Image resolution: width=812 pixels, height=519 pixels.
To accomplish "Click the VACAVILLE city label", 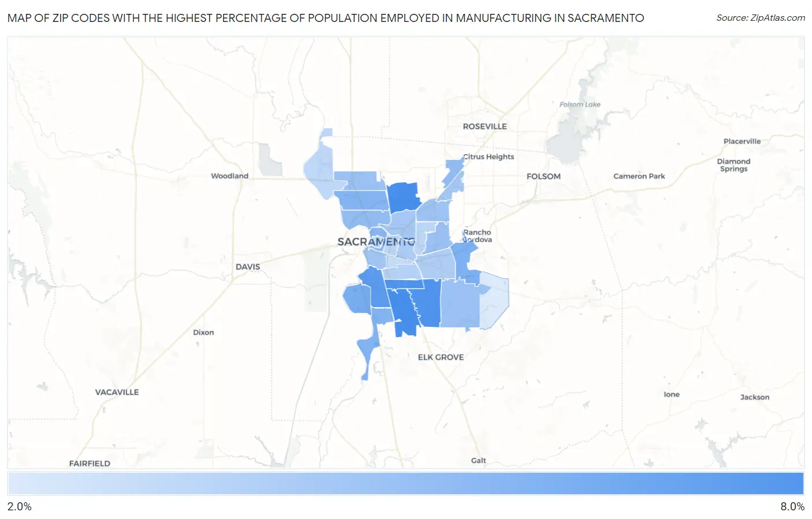I will click(117, 392).
